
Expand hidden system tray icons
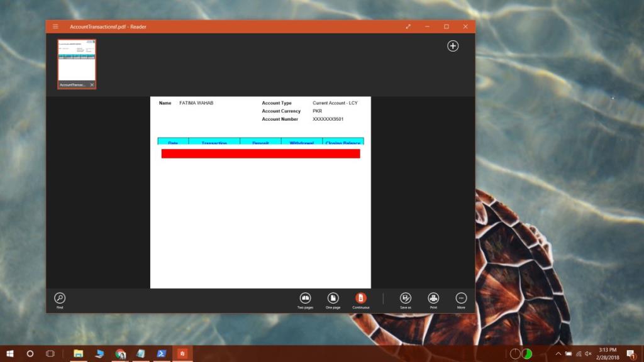click(557, 354)
